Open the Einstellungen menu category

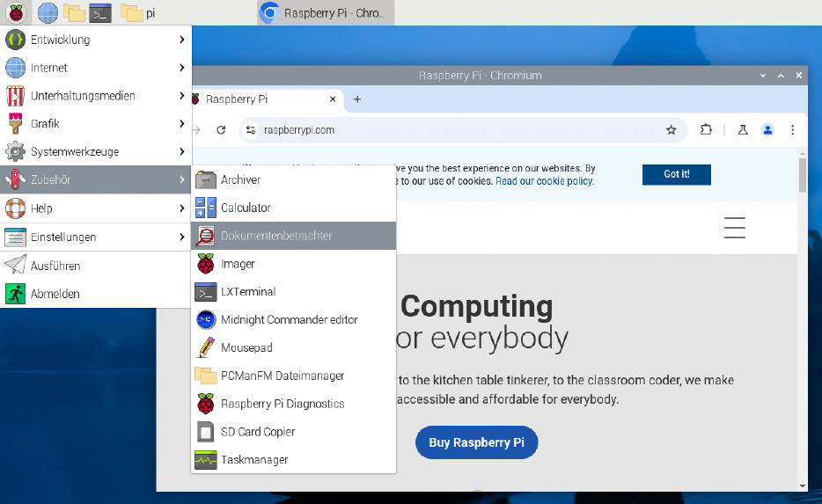[x=95, y=237]
